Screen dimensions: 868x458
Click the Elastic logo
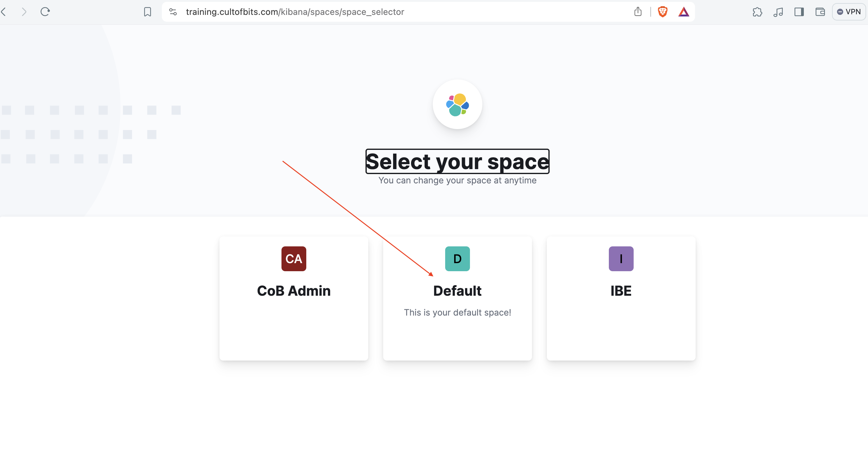click(x=457, y=104)
